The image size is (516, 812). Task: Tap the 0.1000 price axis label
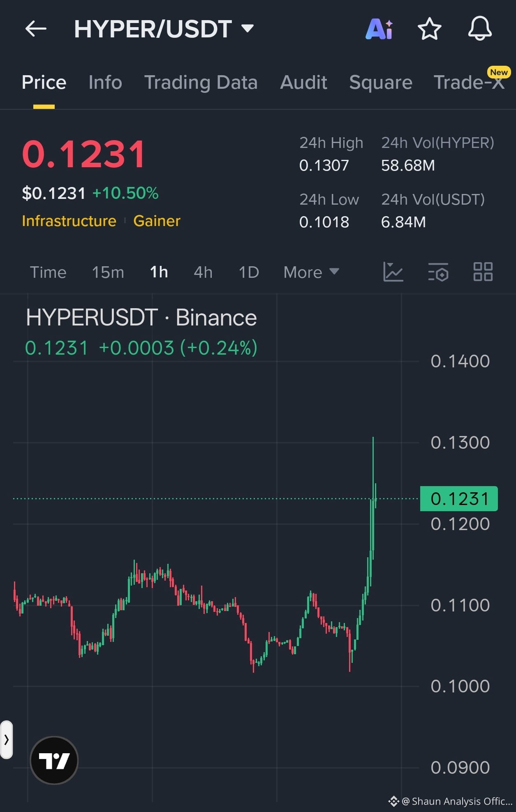[x=460, y=686]
